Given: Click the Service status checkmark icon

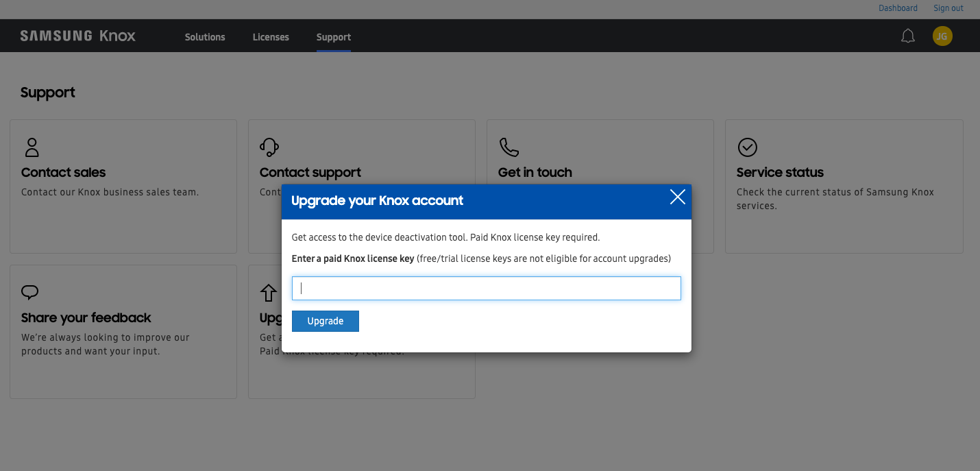Looking at the screenshot, I should coord(747,147).
